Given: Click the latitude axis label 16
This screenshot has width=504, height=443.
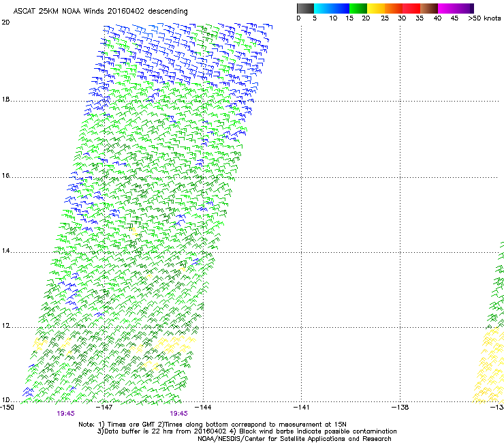Looking at the screenshot, I should point(5,176).
